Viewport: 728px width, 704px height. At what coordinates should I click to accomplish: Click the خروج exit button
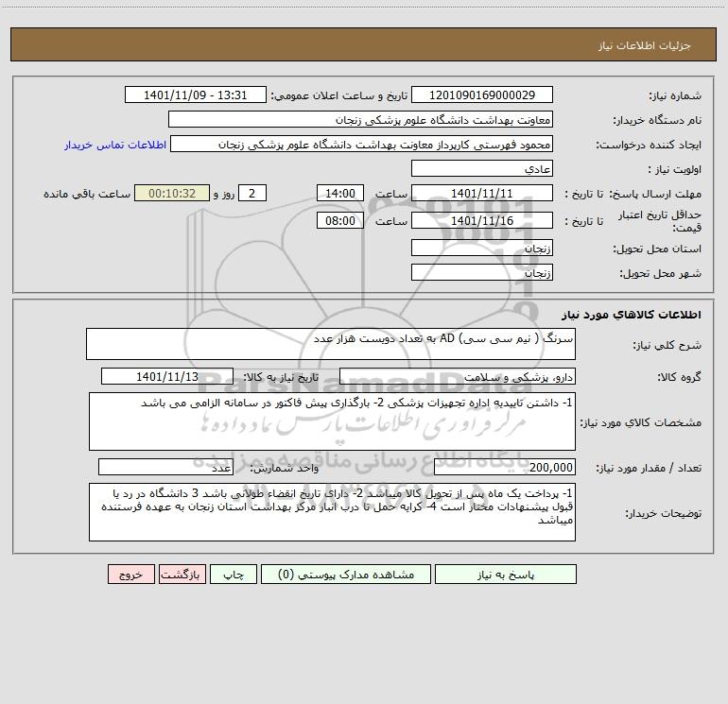[130, 574]
